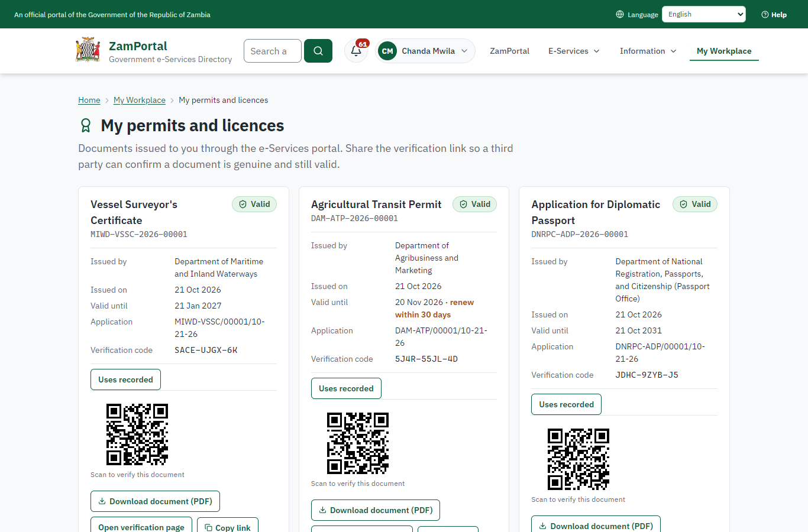Open notifications bell with 61 badge
Viewport: 808px width, 532px height.
coord(357,51)
